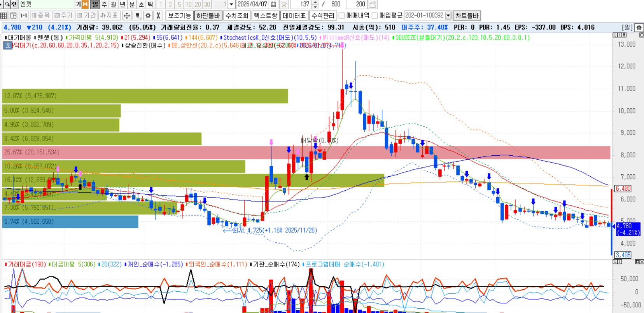Click the L scale icon above price axis

click(x=615, y=35)
